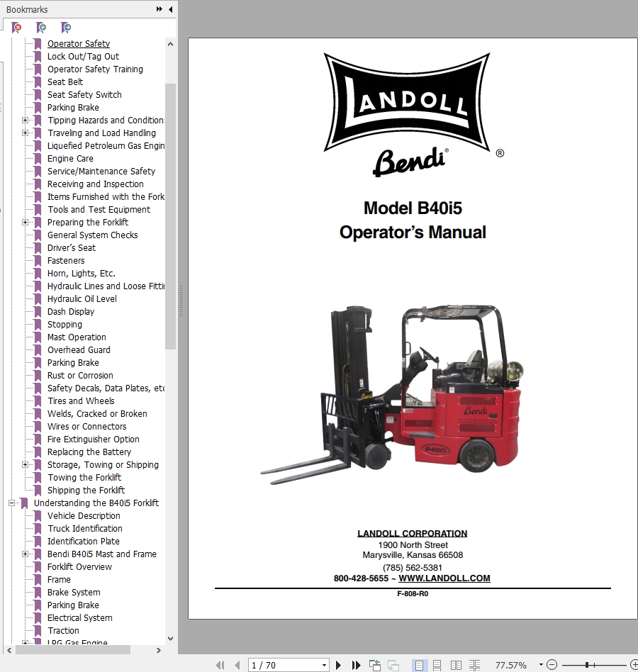Open Truck Identification bookmark
638x672 pixels.
pos(85,529)
